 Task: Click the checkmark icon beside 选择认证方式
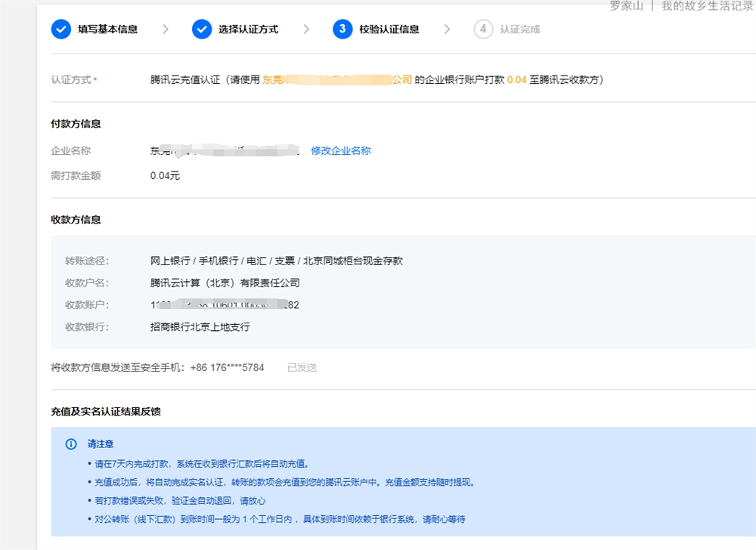tap(202, 29)
